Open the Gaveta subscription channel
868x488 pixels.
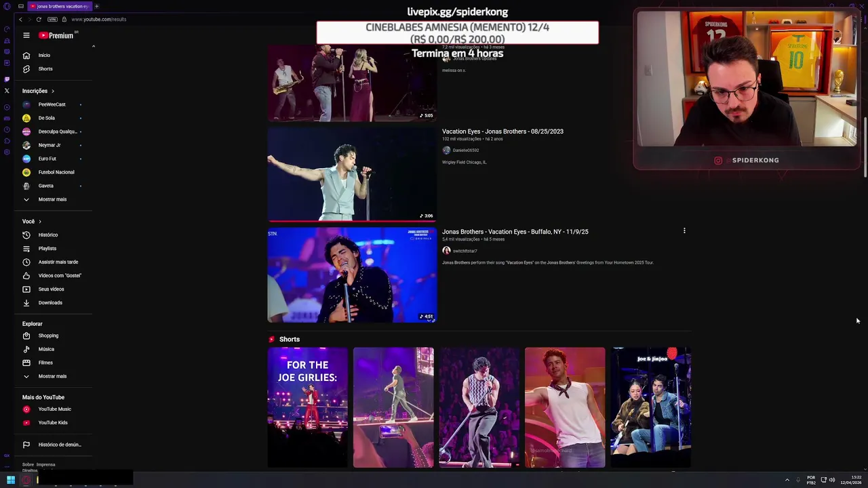45,186
